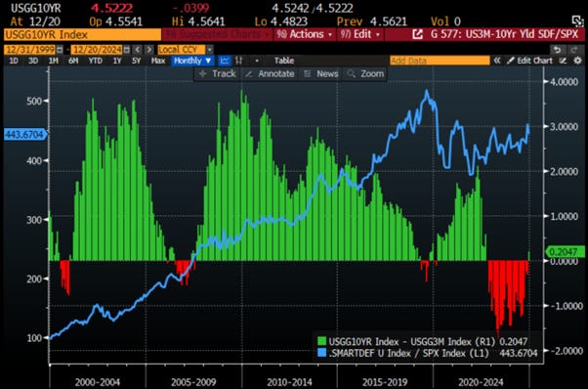Click the redo arrow icon
Screen dimensions: 588x389
[573, 50]
